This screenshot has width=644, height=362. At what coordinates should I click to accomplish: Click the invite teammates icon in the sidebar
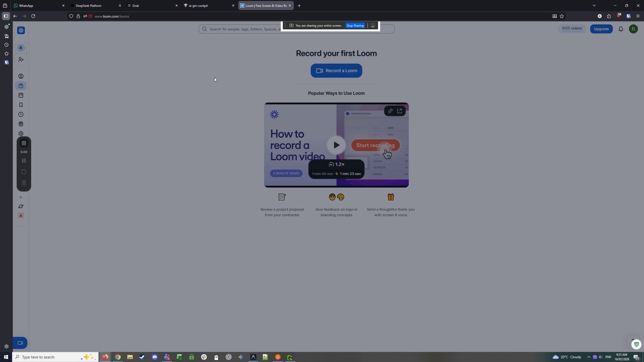tap(21, 59)
